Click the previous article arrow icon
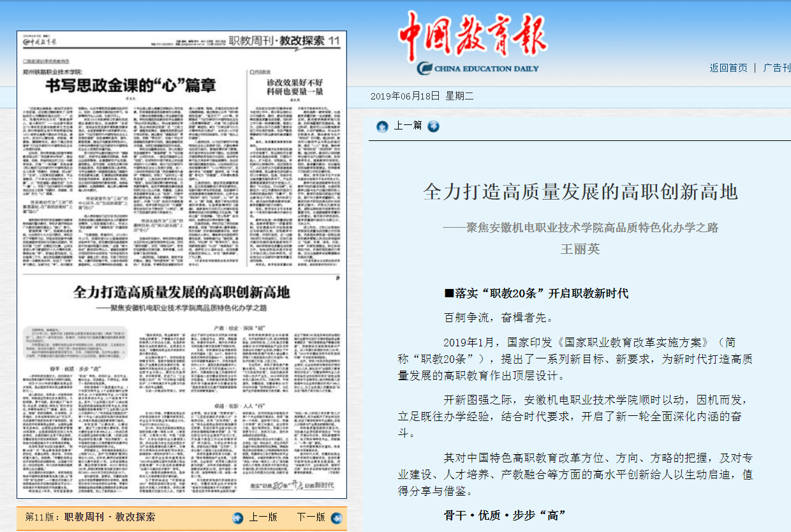Image resolution: width=791 pixels, height=532 pixels. coord(382,126)
